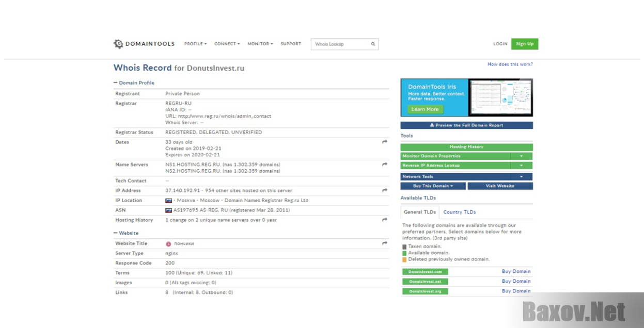The height and width of the screenshot is (328, 644).
Task: Open the PROFILE dropdown menu
Action: click(195, 44)
